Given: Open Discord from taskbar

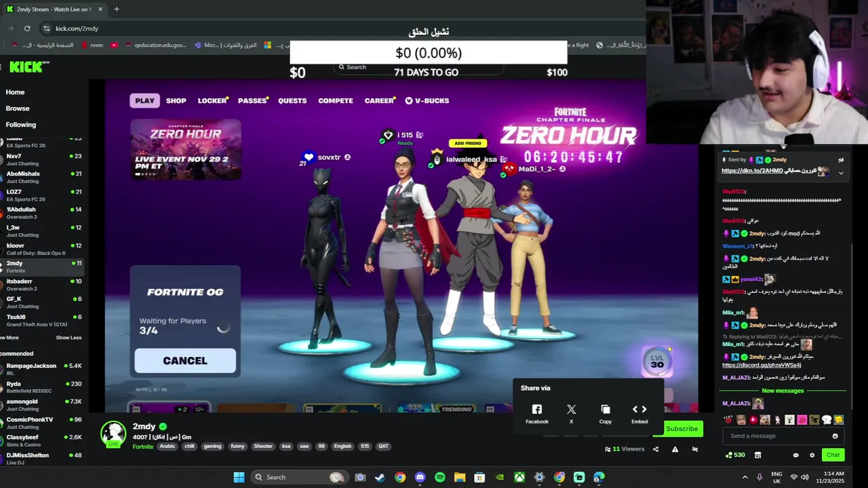Looking at the screenshot, I should click(x=420, y=477).
